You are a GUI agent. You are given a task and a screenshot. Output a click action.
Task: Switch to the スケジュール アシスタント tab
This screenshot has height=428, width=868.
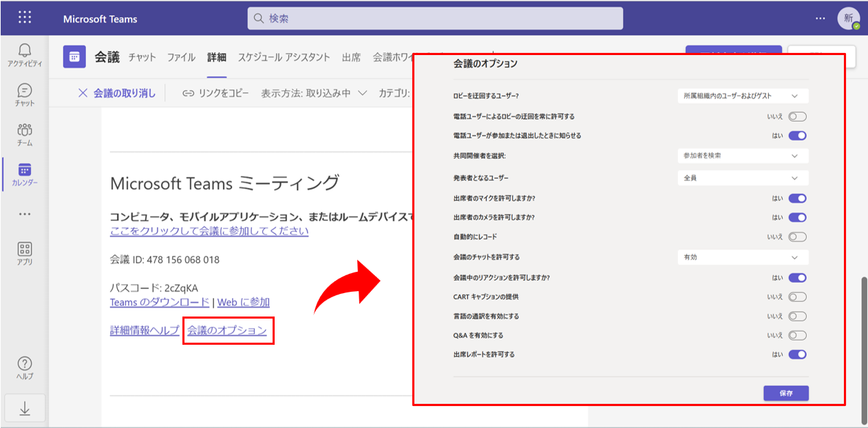[284, 57]
